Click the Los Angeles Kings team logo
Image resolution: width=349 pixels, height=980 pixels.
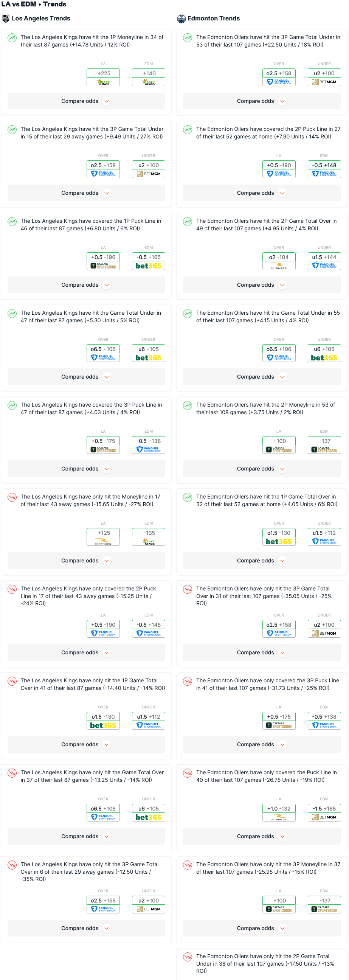tap(6, 18)
